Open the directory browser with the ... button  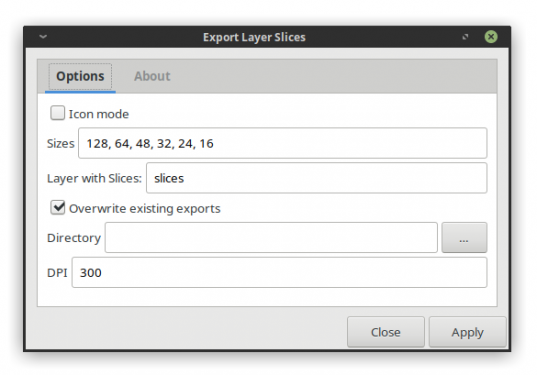[x=464, y=237]
